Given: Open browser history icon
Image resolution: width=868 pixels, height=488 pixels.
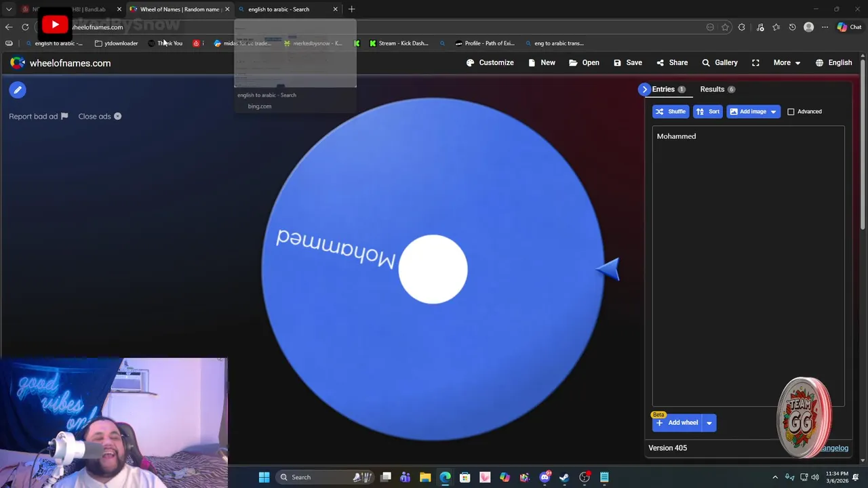Looking at the screenshot, I should pyautogui.click(x=792, y=27).
